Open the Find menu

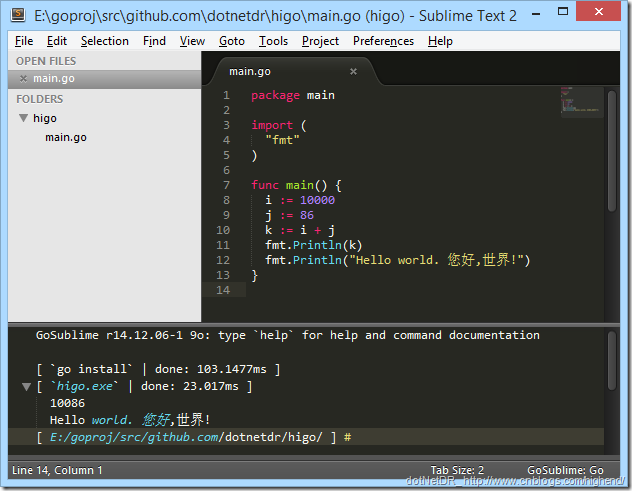(x=154, y=41)
